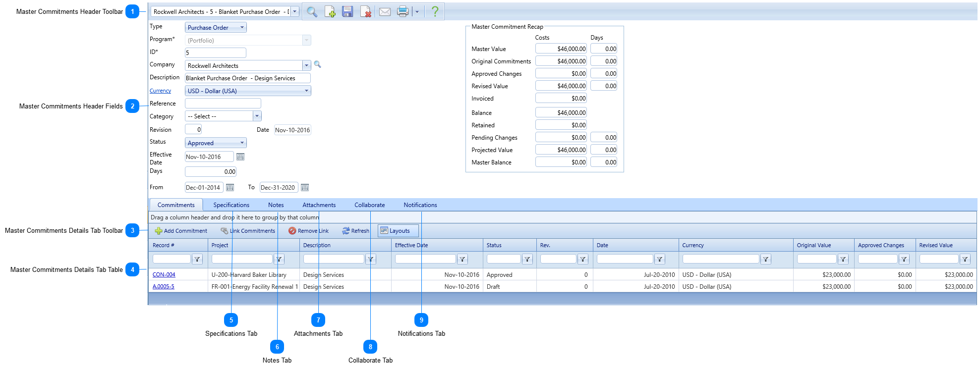Click the Save floppy disk icon
This screenshot has width=980, height=369.
347,12
